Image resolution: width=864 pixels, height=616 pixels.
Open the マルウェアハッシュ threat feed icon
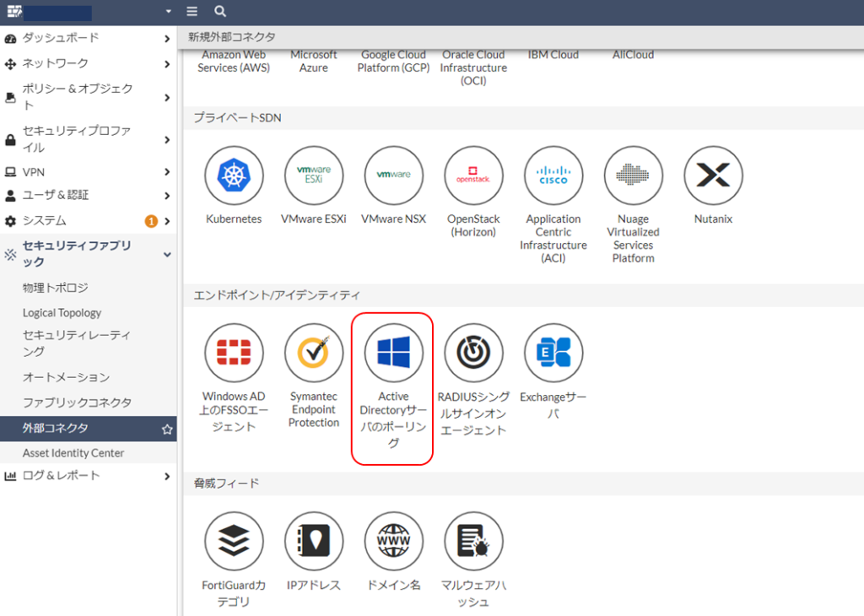click(473, 541)
